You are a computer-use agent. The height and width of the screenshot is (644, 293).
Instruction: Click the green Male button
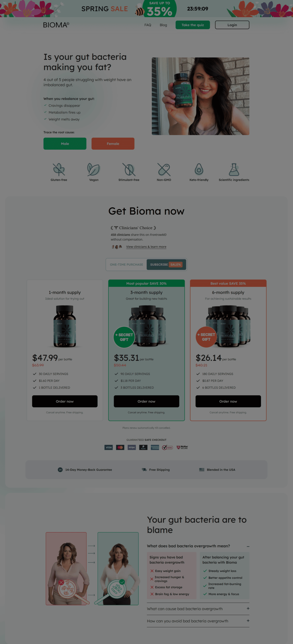(65, 144)
